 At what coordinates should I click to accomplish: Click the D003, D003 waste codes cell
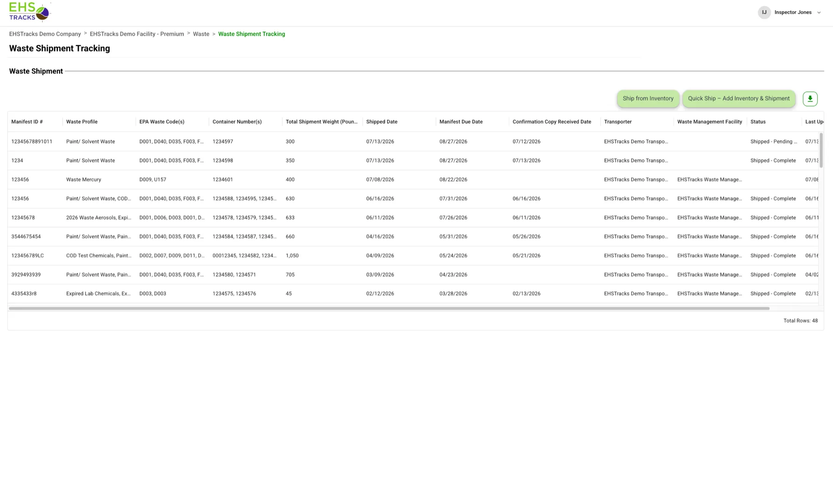coord(172,293)
